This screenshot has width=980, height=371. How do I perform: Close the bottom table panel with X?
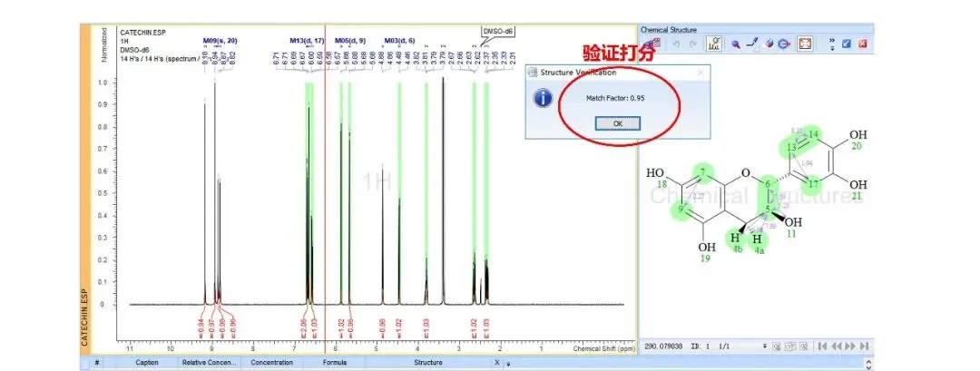tap(497, 362)
